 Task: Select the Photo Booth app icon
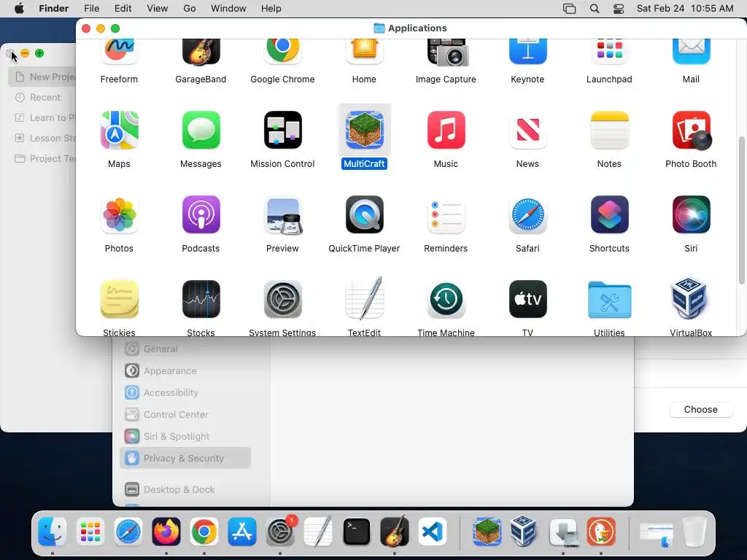(x=692, y=130)
